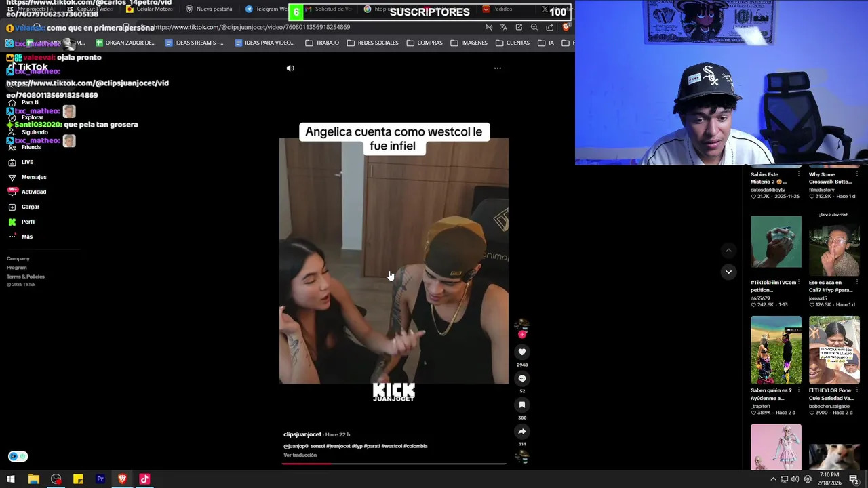The image size is (868, 488).
Task: Follow the creator via pink plus button
Action: [x=522, y=334]
